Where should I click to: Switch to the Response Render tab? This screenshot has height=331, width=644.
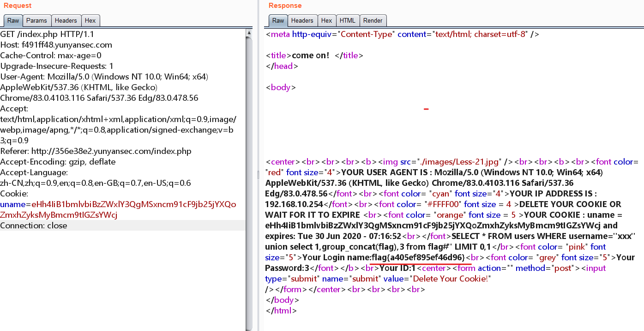[373, 20]
